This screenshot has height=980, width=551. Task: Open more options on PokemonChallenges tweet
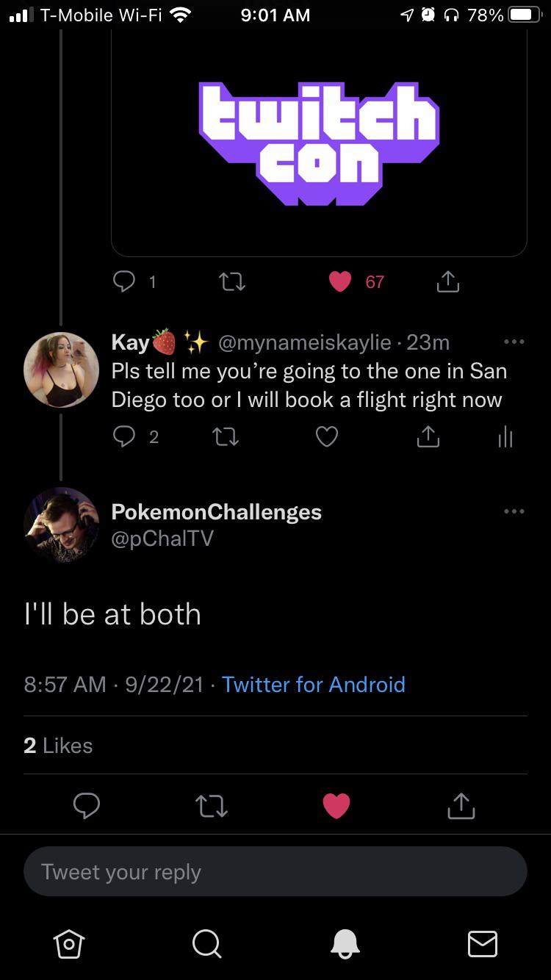[x=514, y=511]
